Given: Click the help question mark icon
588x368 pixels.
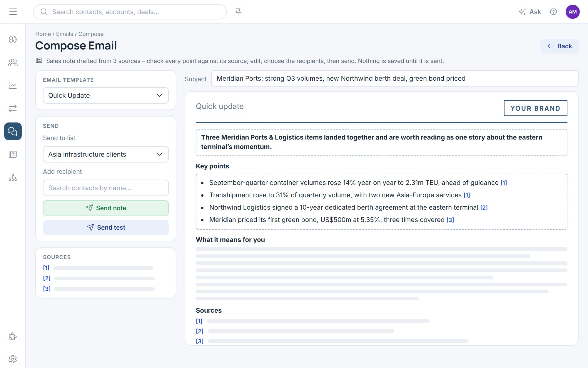Looking at the screenshot, I should pyautogui.click(x=553, y=12).
